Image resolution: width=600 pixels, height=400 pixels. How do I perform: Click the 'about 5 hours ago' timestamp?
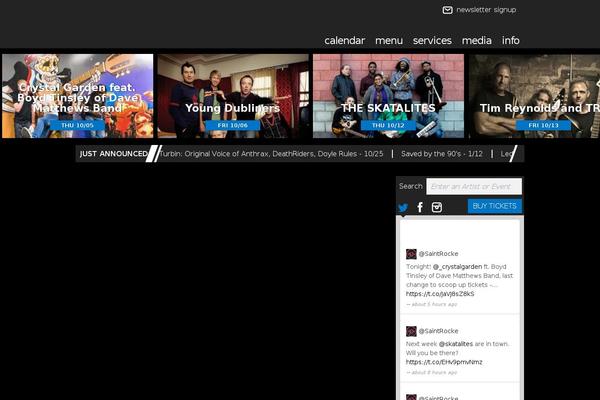(x=432, y=304)
